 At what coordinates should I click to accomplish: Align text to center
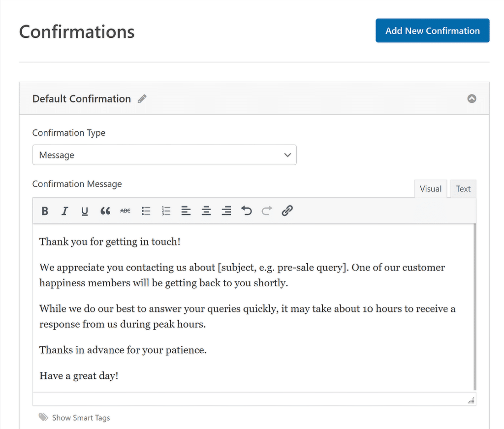(206, 211)
